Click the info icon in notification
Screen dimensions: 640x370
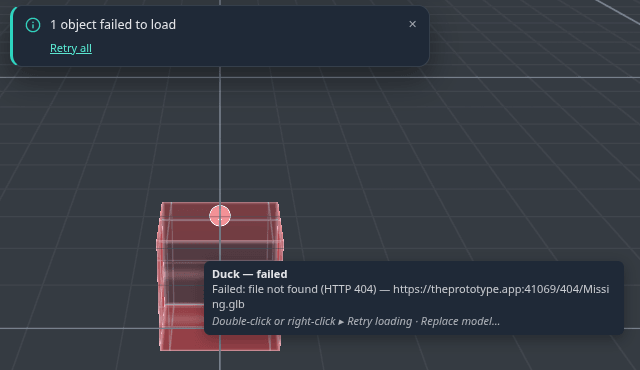[33, 25]
